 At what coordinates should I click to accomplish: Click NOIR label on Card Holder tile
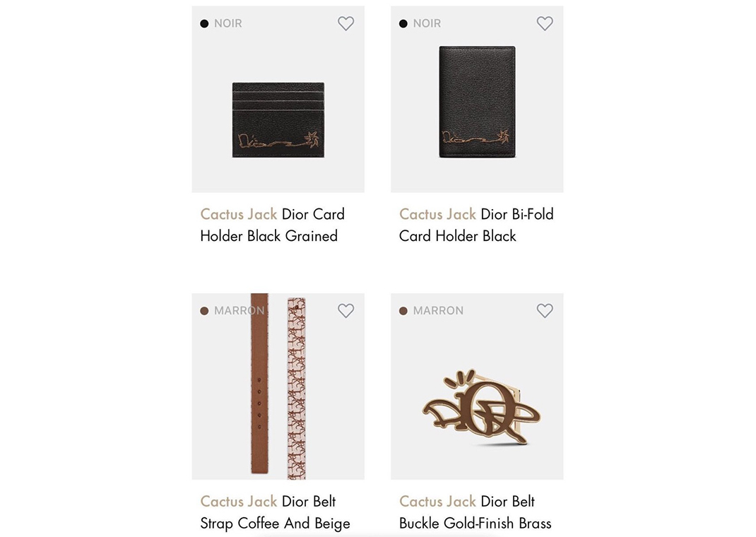[228, 23]
